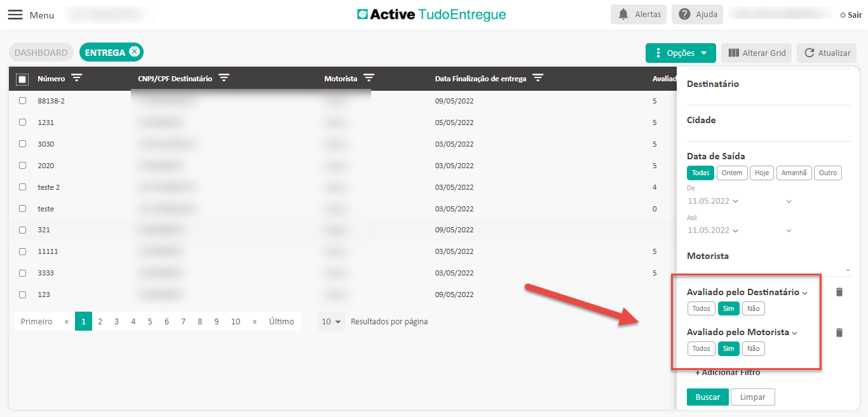Check the box for row teste 2
868x417 pixels.
pos(22,187)
